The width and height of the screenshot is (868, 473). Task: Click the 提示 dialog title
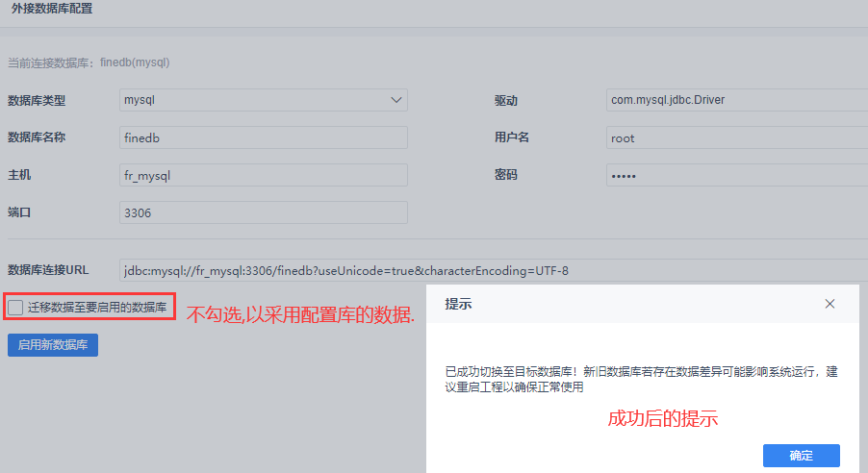coord(458,304)
